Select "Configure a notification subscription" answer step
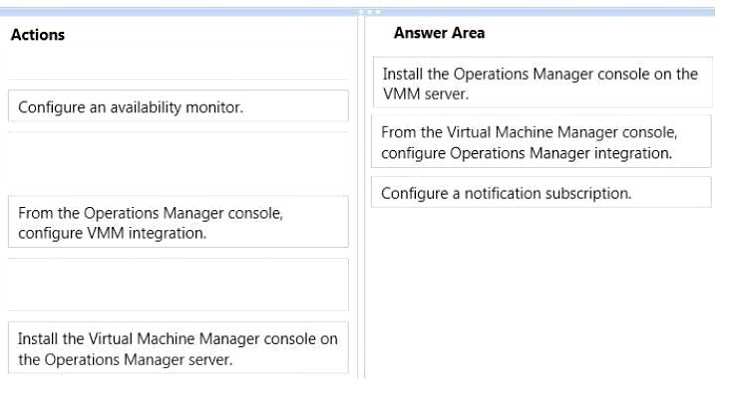 tap(541, 192)
